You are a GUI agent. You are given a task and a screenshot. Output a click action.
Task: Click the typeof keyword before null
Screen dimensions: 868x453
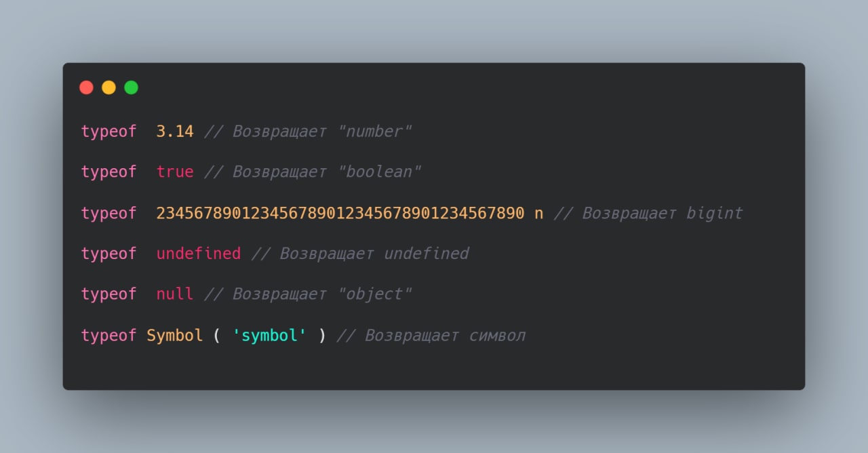pyautogui.click(x=109, y=294)
